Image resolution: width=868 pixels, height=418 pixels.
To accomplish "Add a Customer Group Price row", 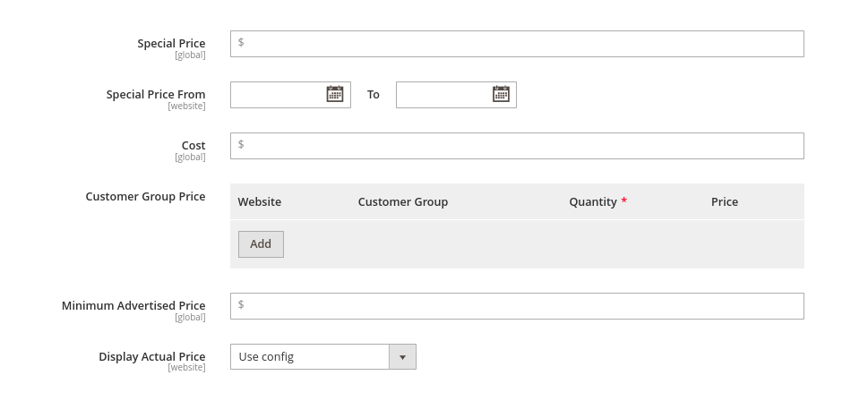I will 261,244.
